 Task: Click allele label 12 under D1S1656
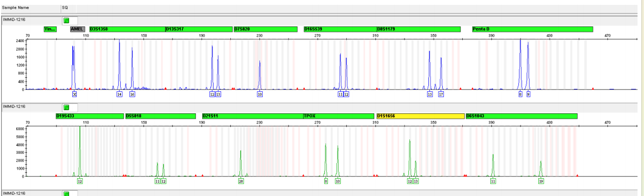pos(410,181)
